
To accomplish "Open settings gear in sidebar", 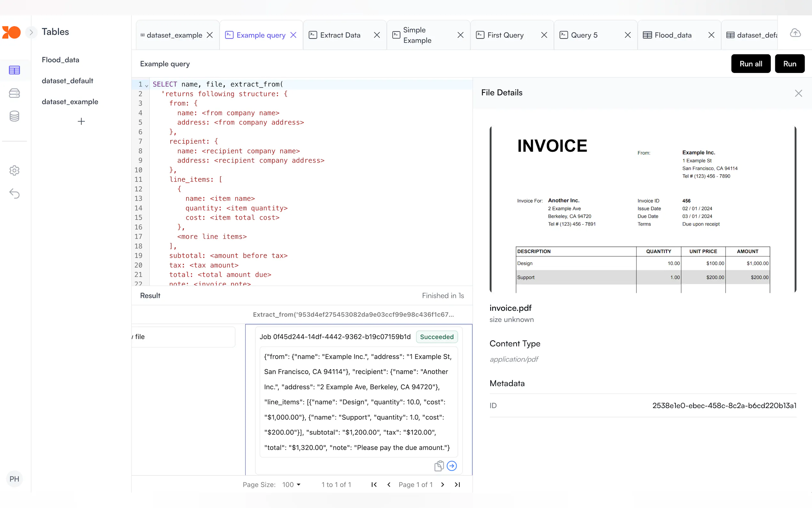I will pyautogui.click(x=14, y=170).
